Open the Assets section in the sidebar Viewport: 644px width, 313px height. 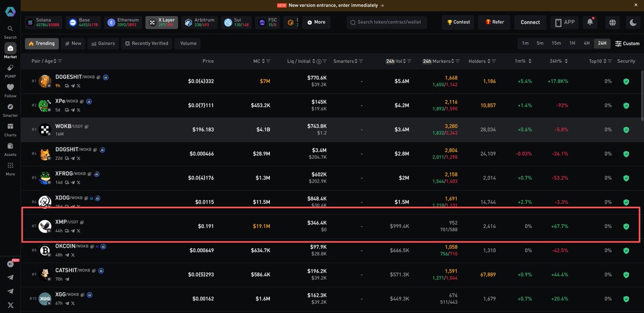(10, 149)
